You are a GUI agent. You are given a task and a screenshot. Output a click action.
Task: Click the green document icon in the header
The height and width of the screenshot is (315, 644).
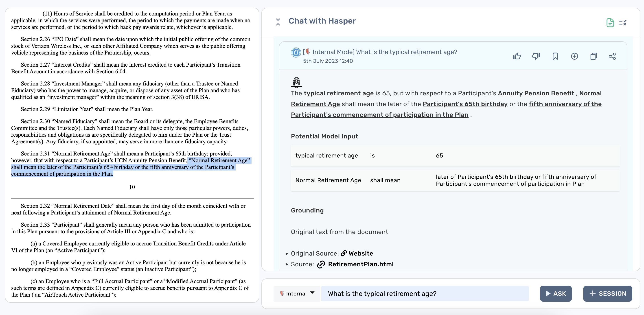610,23
